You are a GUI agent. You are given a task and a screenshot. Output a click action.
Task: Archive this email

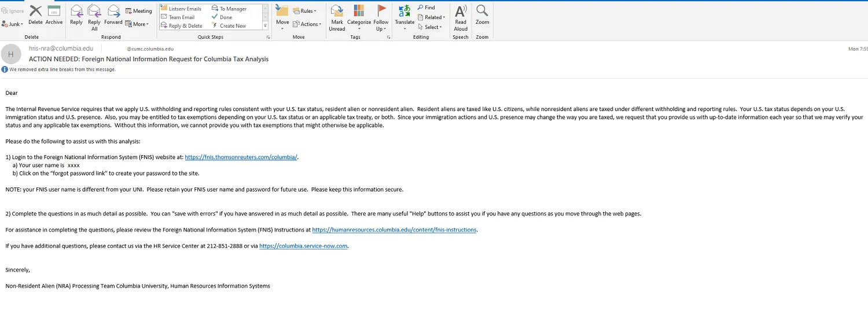pos(54,14)
